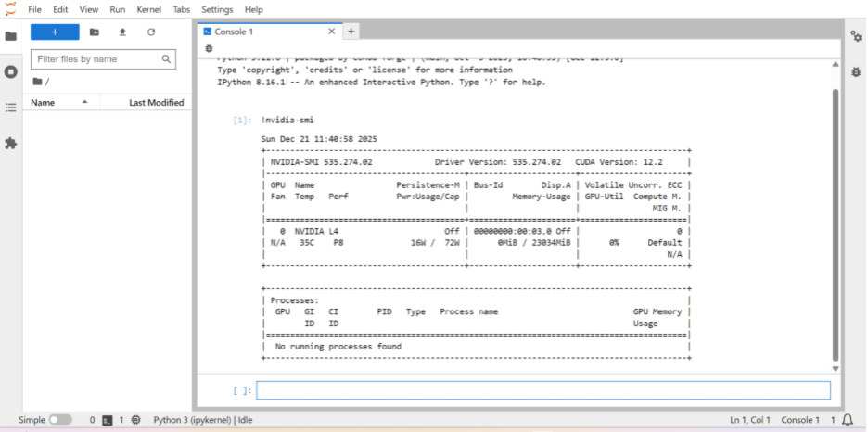
Task: Click the kernel count icon in status bar
Action: [135, 420]
